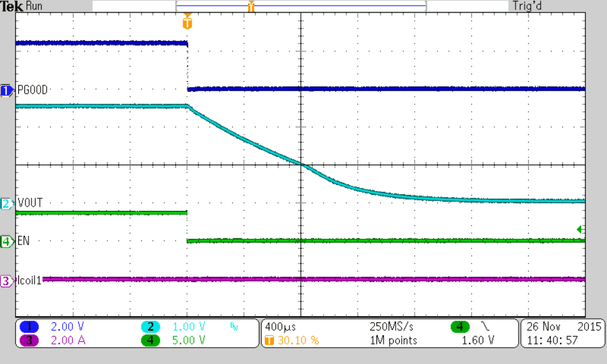This screenshot has width=607, height=364.
Task: Click the orange T icon next to 30.10 %
Action: coord(269,340)
